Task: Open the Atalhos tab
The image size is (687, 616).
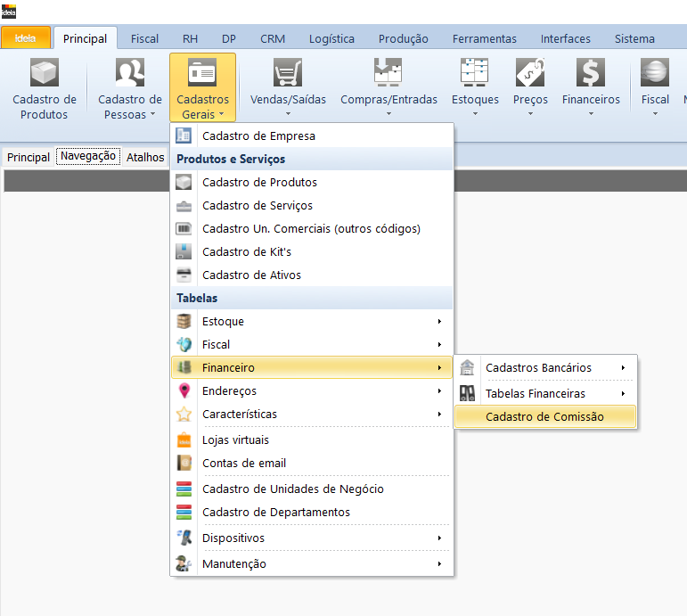Action: [x=145, y=157]
